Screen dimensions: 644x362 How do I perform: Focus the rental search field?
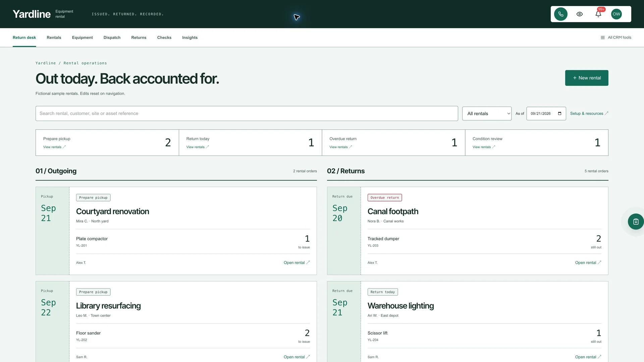click(247, 114)
